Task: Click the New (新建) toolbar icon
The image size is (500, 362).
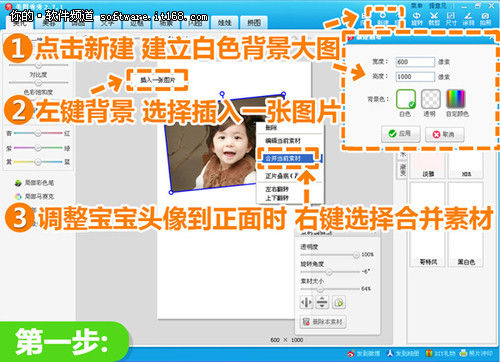Action: click(382, 18)
